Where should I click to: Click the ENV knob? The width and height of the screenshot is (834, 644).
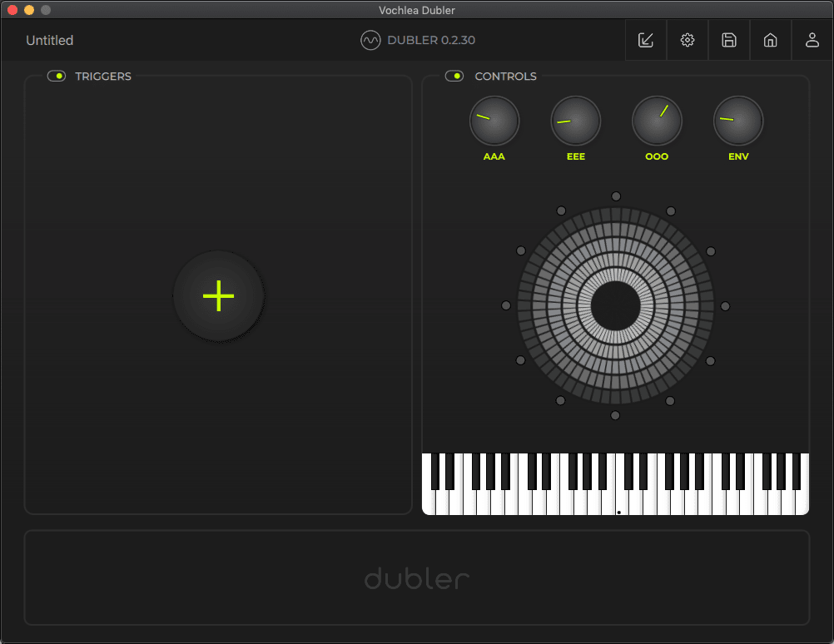coord(738,121)
